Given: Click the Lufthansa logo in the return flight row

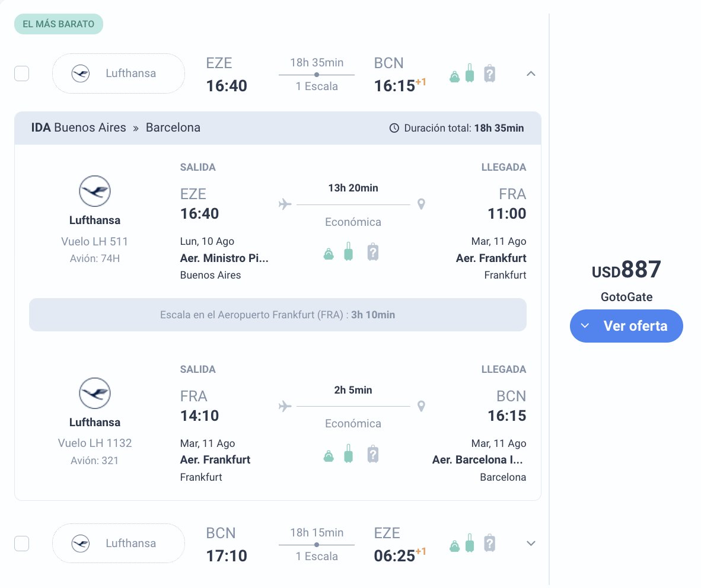Looking at the screenshot, I should pyautogui.click(x=81, y=543).
